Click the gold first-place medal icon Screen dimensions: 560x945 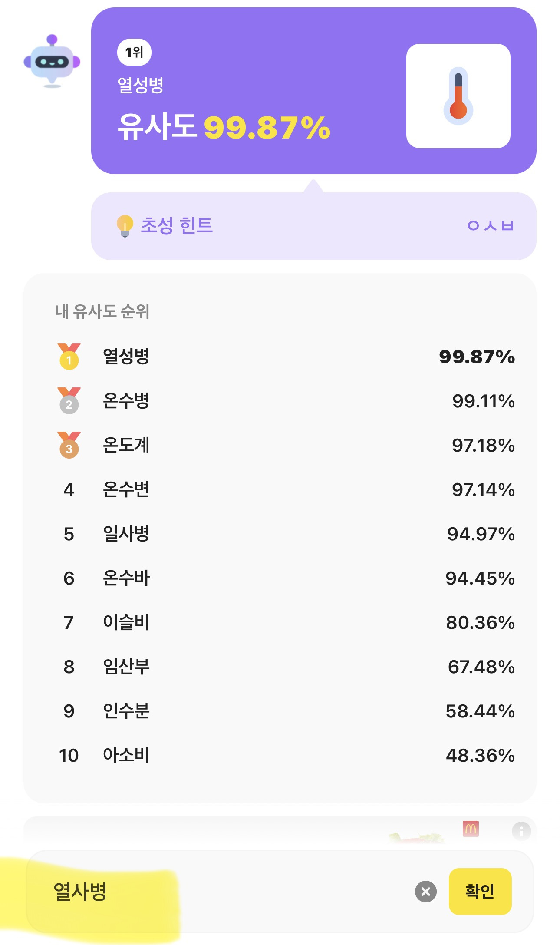(69, 357)
